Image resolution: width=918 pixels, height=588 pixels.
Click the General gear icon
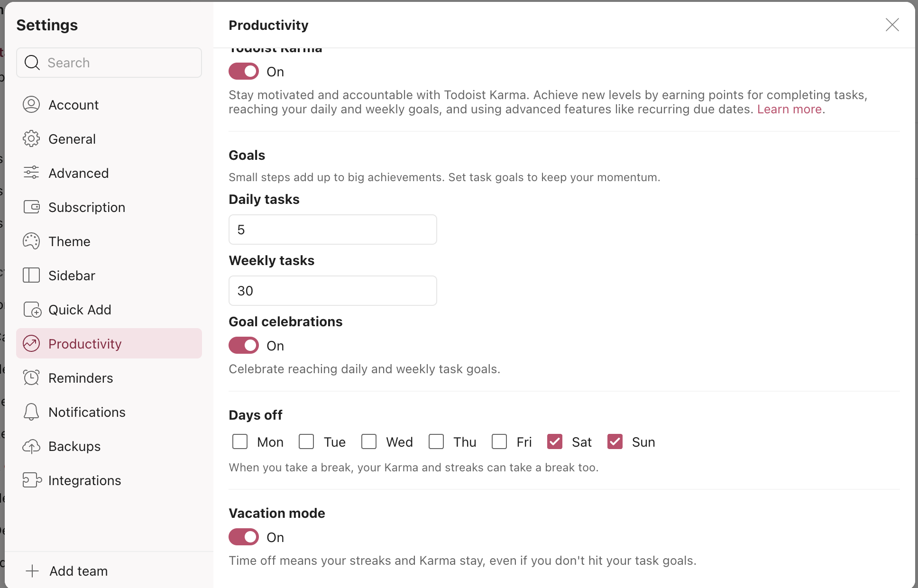click(x=31, y=138)
